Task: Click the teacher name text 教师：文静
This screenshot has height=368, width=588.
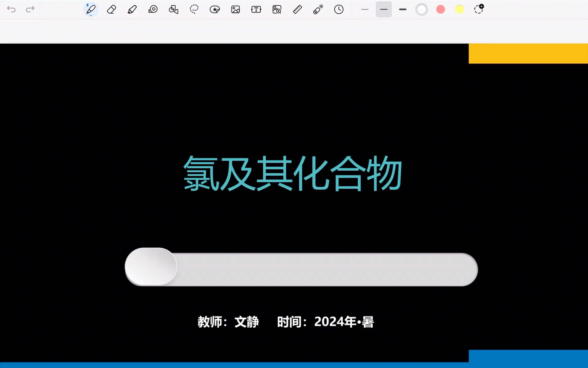Action: [228, 322]
